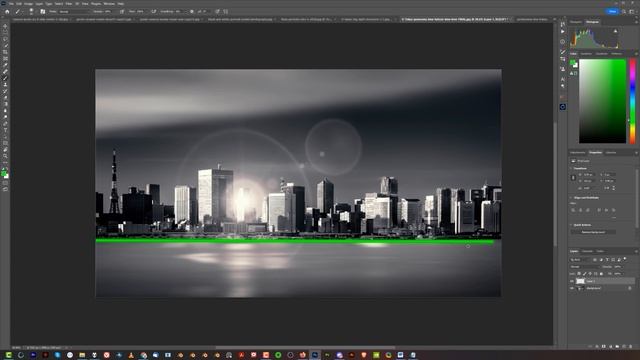Open more align options ellipsis
Viewport: 640px width, 360px height.
(613, 218)
